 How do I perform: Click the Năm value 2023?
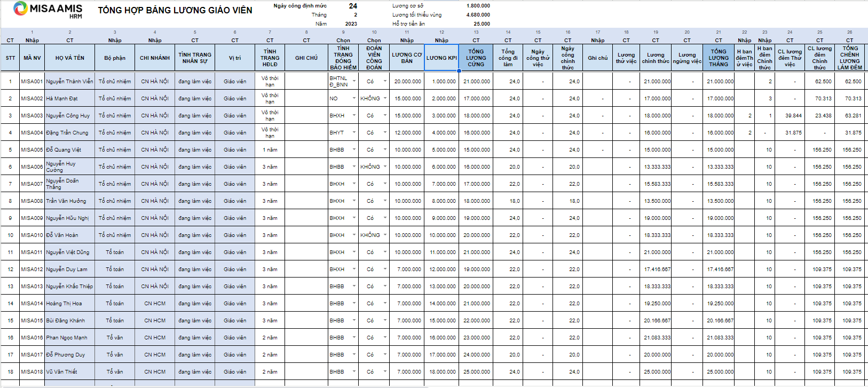pyautogui.click(x=351, y=23)
